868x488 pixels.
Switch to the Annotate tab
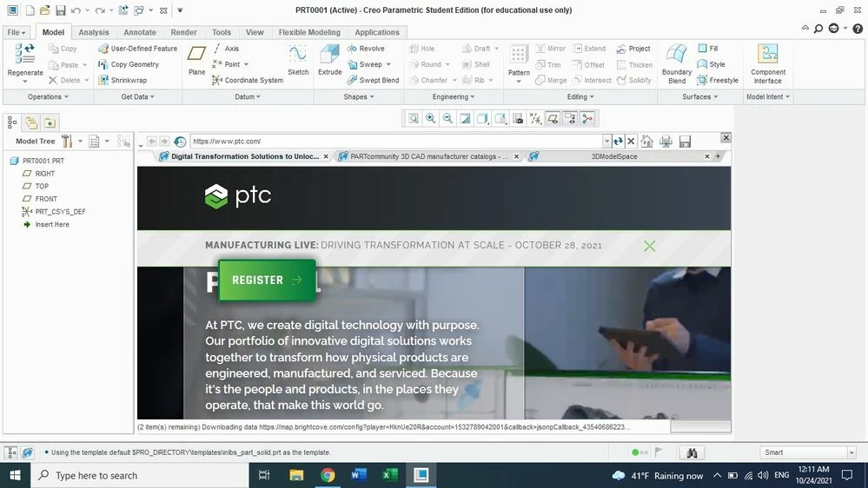tap(140, 32)
